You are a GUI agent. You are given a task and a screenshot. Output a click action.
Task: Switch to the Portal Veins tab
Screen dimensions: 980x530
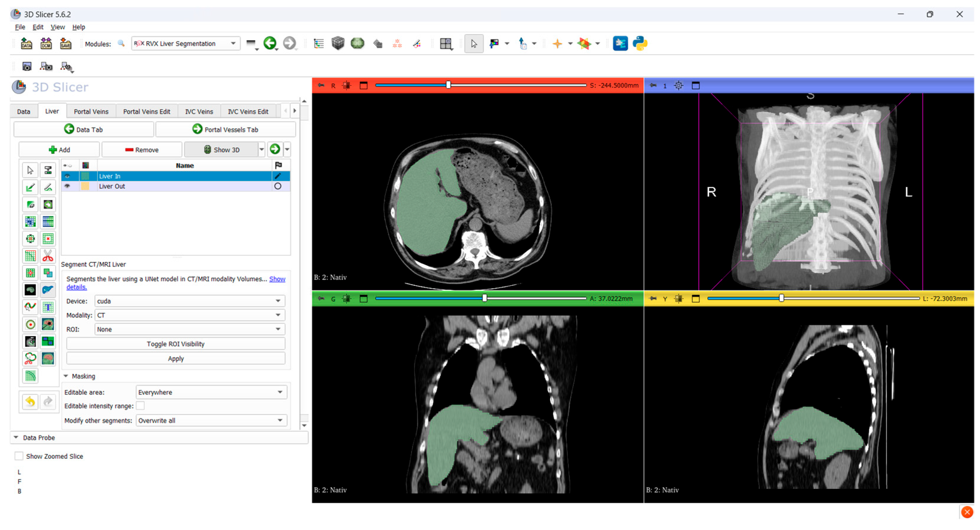(91, 111)
